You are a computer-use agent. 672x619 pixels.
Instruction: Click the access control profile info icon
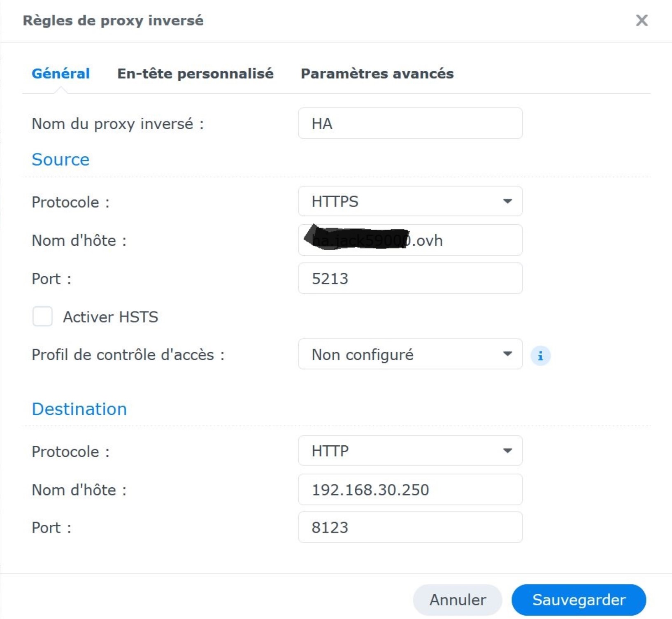click(x=540, y=356)
